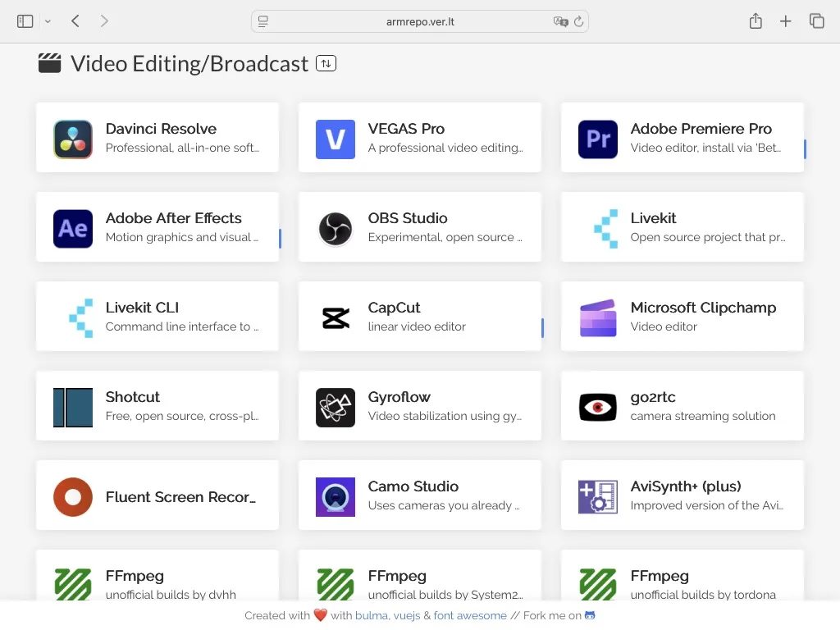Open the GitHub icon after Fork me on

tap(590, 615)
